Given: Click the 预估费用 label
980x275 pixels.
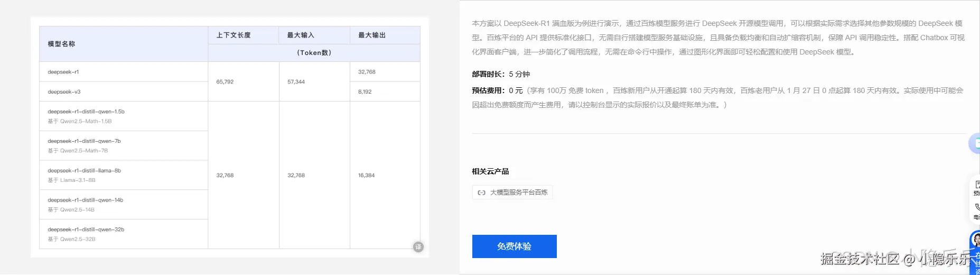Looking at the screenshot, I should coord(489,90).
